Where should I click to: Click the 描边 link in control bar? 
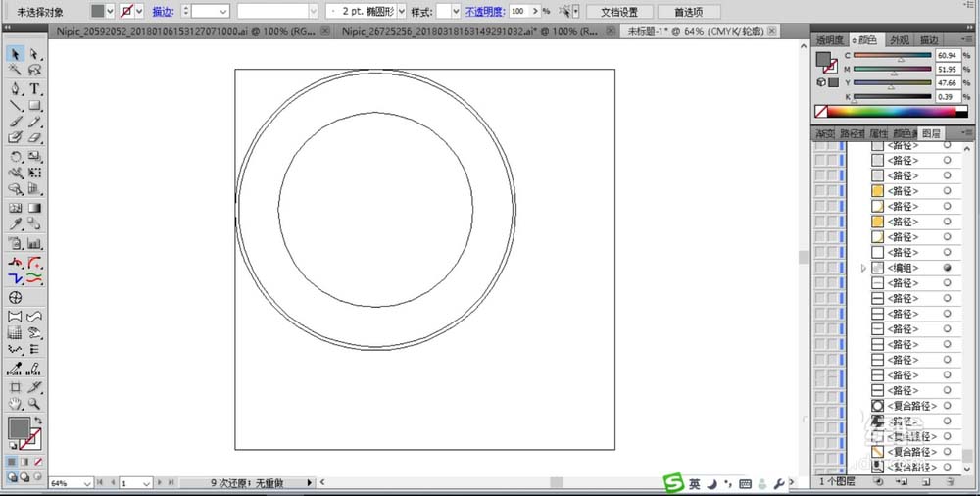tap(162, 12)
